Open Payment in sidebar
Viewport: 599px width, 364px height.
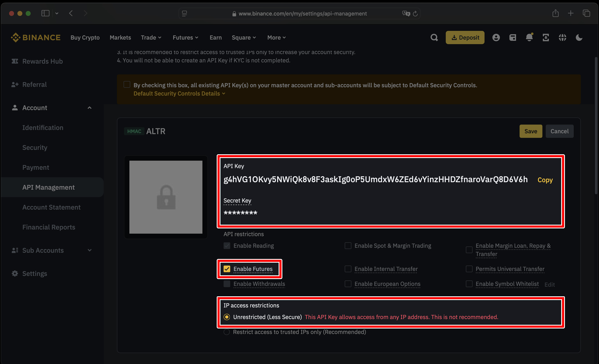pos(36,167)
